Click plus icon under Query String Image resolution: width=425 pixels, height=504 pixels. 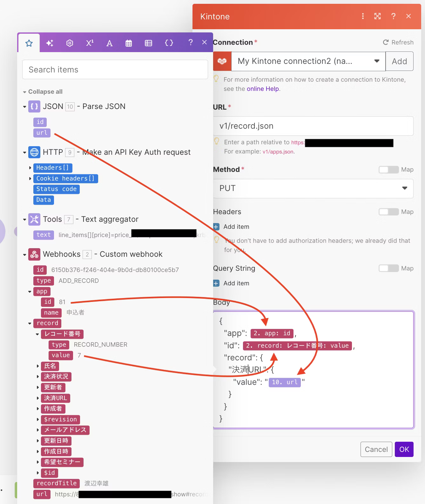pyautogui.click(x=216, y=283)
